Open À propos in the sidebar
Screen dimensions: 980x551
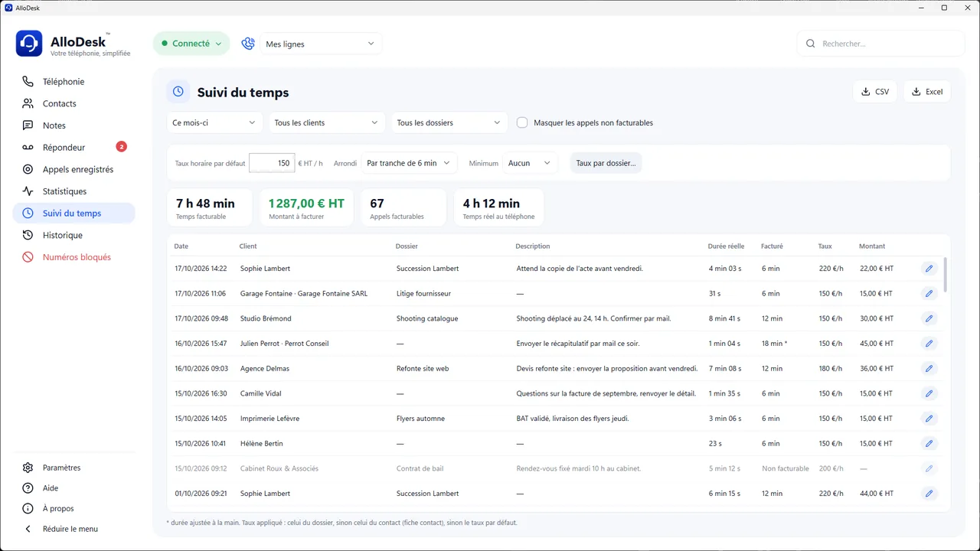[73, 508]
